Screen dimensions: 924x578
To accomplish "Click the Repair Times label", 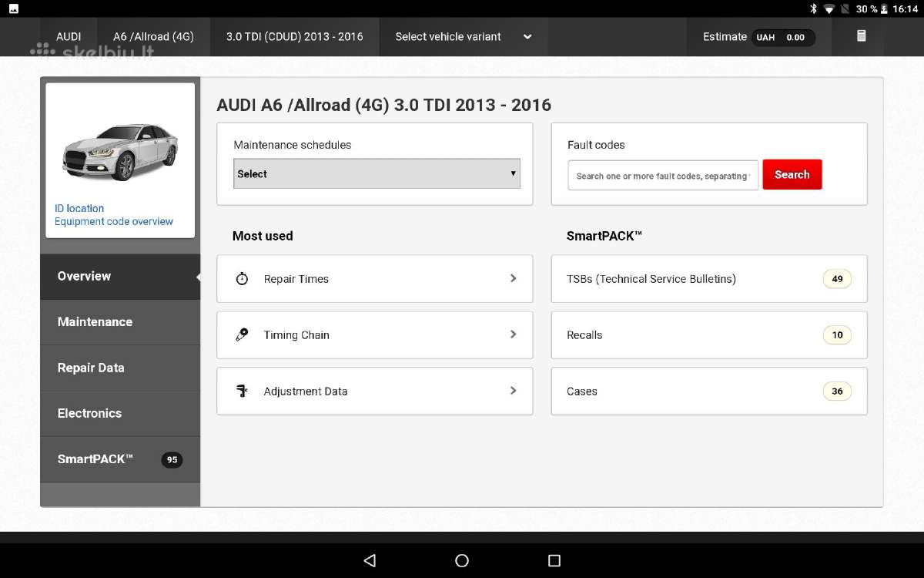I will [x=296, y=279].
